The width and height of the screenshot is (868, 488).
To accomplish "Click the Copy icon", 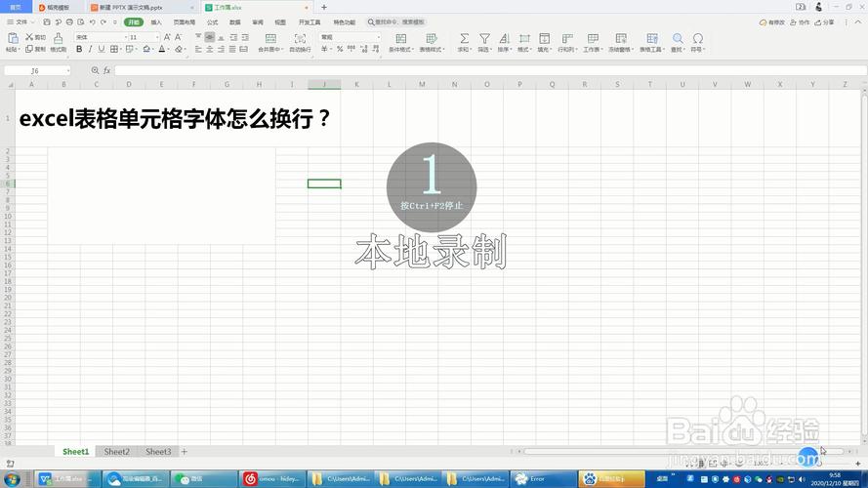I will point(30,49).
